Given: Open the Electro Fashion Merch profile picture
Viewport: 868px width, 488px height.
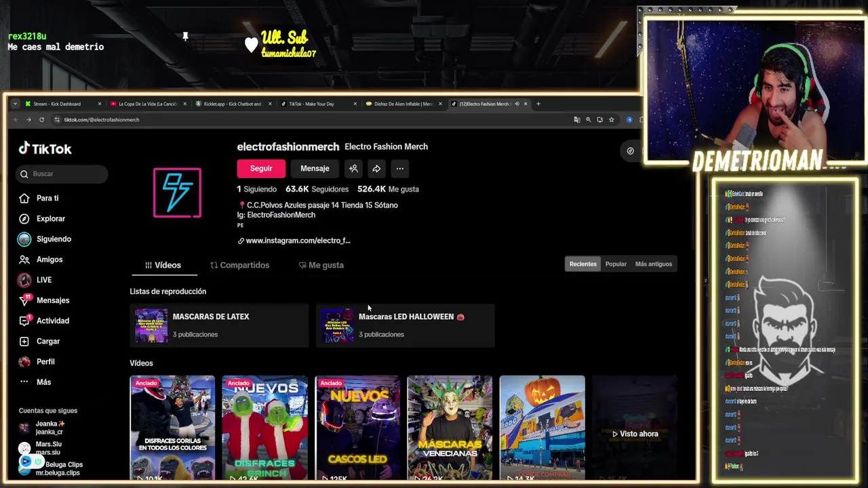Looking at the screenshot, I should click(x=177, y=192).
